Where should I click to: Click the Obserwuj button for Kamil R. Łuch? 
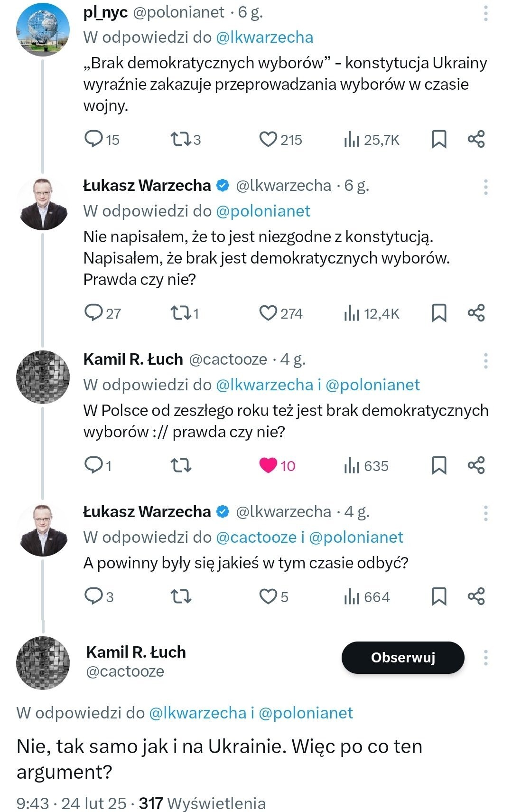pos(403,658)
